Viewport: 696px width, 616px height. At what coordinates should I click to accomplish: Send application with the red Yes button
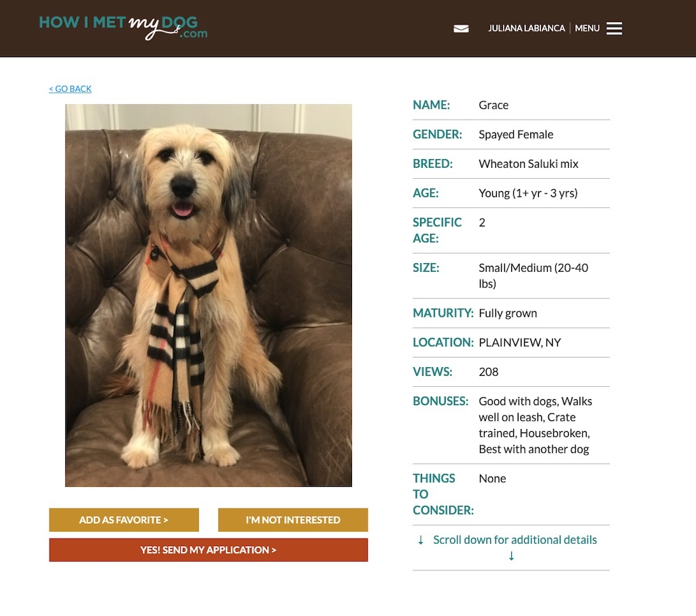click(x=208, y=550)
